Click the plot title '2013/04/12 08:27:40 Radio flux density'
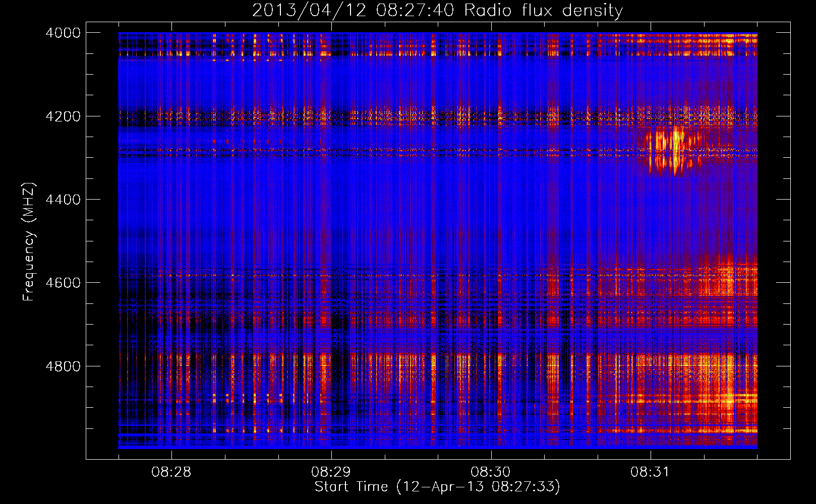 tap(437, 10)
